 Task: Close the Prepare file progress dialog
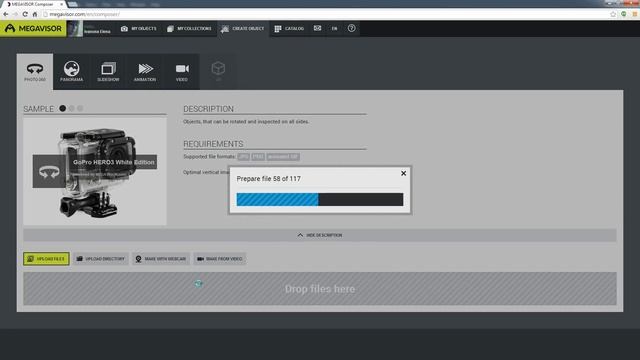403,173
